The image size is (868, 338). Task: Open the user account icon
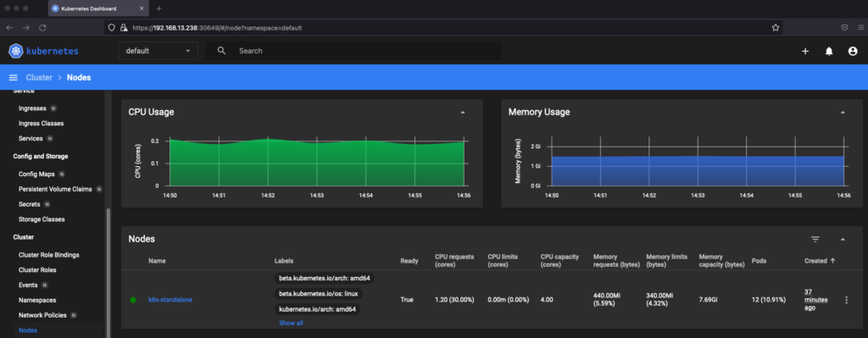coord(853,51)
